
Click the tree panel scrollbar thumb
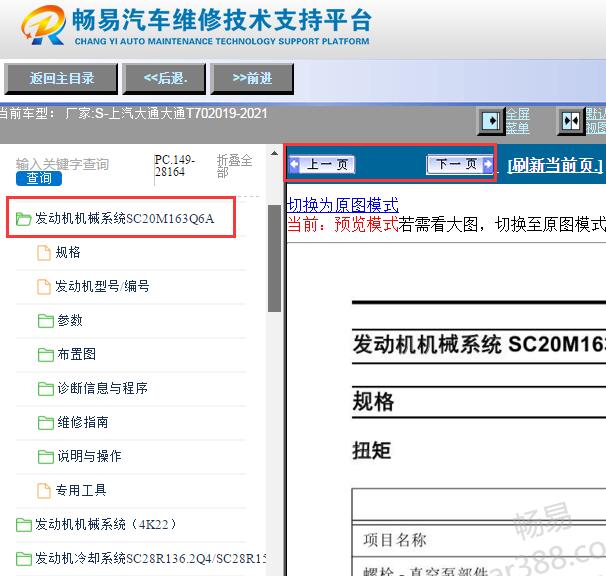[x=274, y=258]
